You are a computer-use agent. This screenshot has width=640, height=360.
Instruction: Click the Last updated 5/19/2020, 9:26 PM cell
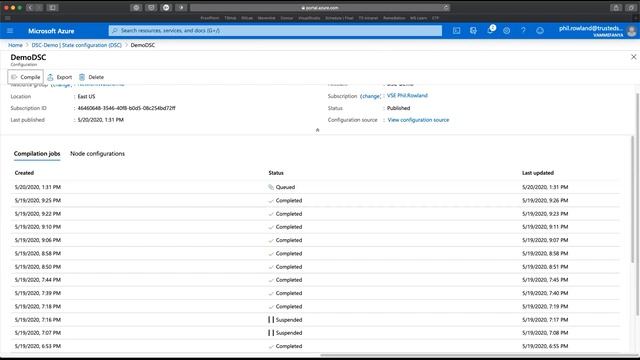click(545, 200)
